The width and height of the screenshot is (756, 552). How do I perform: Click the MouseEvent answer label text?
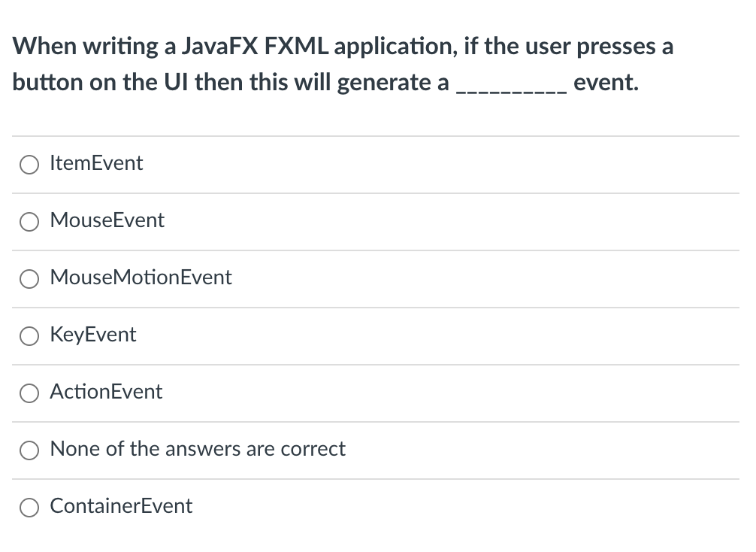(107, 220)
